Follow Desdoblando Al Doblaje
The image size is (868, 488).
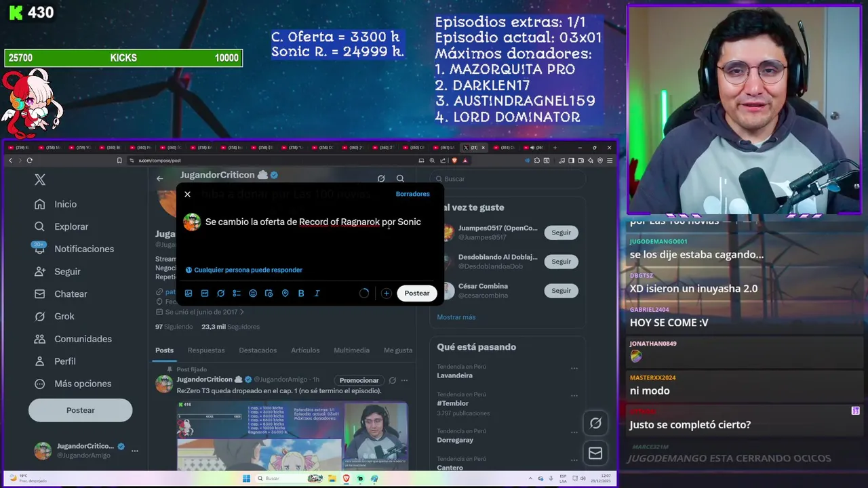pyautogui.click(x=561, y=262)
